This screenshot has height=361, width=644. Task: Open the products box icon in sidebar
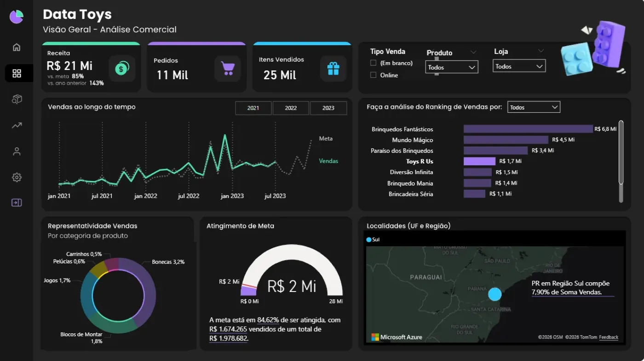(17, 99)
